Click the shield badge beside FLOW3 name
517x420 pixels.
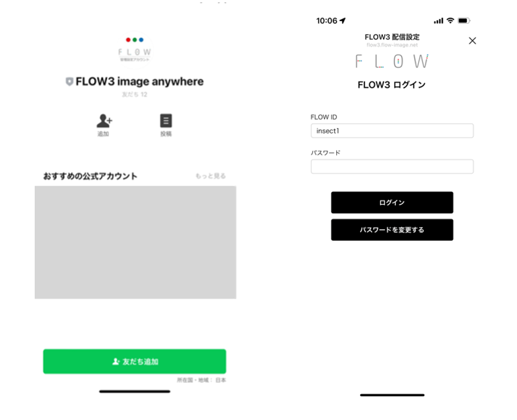click(x=69, y=82)
